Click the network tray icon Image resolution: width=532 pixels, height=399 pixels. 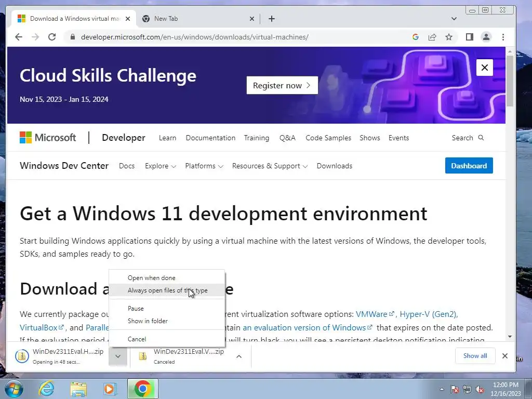(x=467, y=389)
